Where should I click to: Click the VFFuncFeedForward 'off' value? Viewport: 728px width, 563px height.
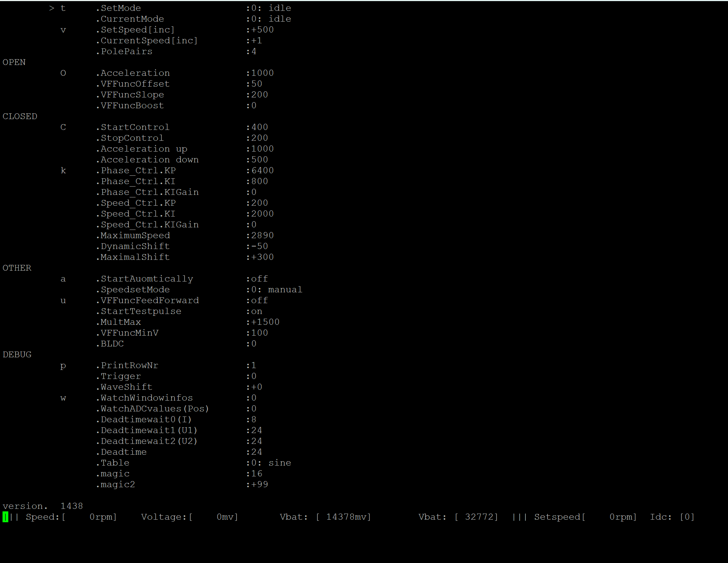pos(259,300)
